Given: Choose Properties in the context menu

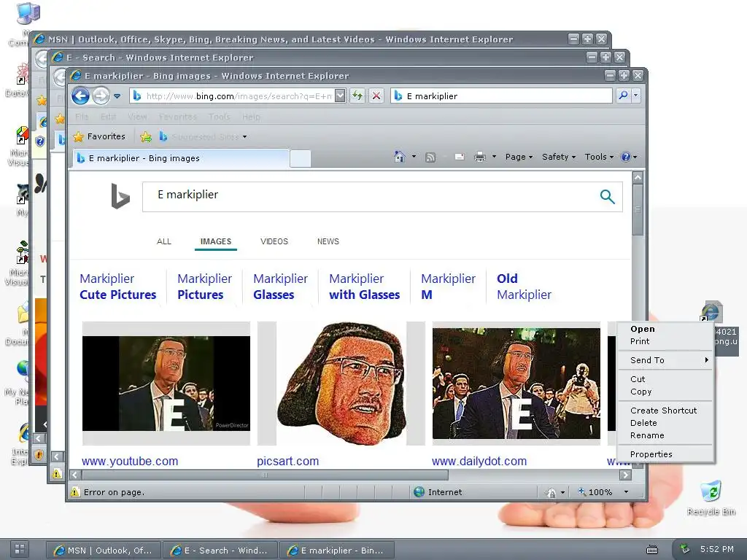Looking at the screenshot, I should point(665,454).
